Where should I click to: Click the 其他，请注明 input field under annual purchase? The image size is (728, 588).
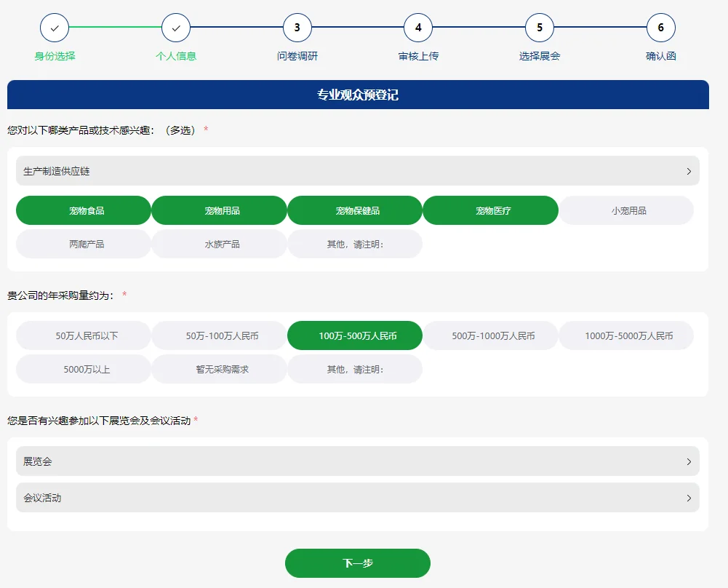point(355,369)
